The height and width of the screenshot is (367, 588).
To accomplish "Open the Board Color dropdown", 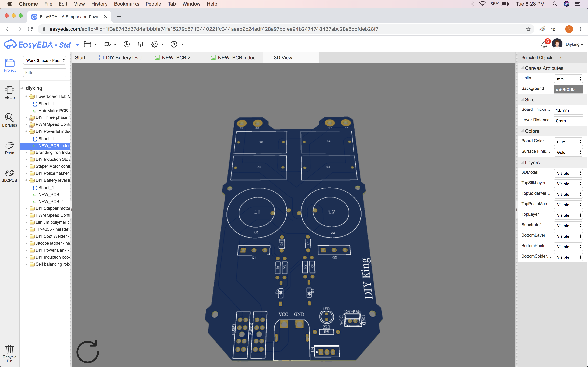I will click(568, 142).
